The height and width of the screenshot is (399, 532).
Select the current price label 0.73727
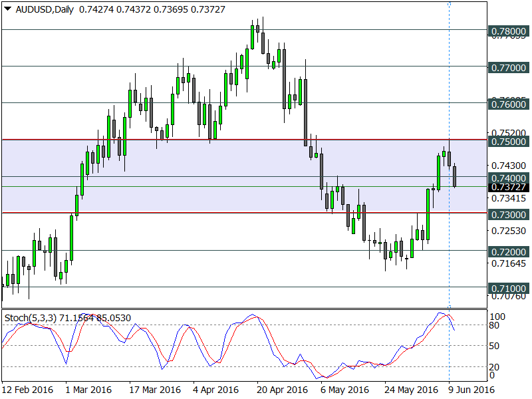[508, 187]
